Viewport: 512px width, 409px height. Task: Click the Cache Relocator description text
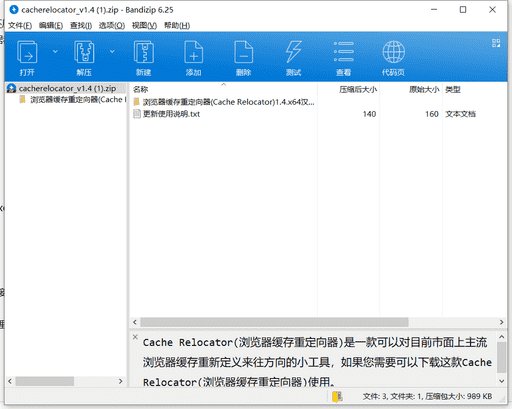tap(317, 362)
